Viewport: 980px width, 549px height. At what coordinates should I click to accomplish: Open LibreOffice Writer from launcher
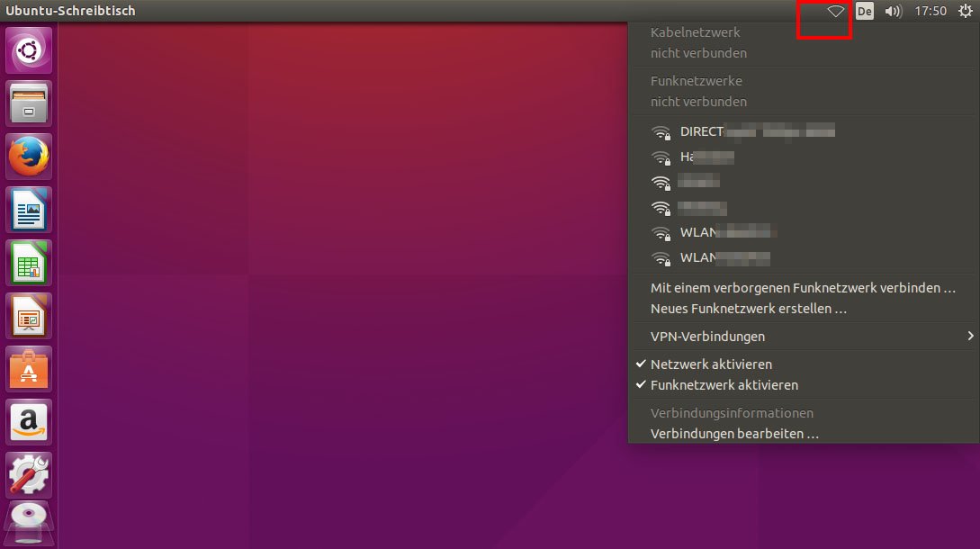pyautogui.click(x=29, y=210)
